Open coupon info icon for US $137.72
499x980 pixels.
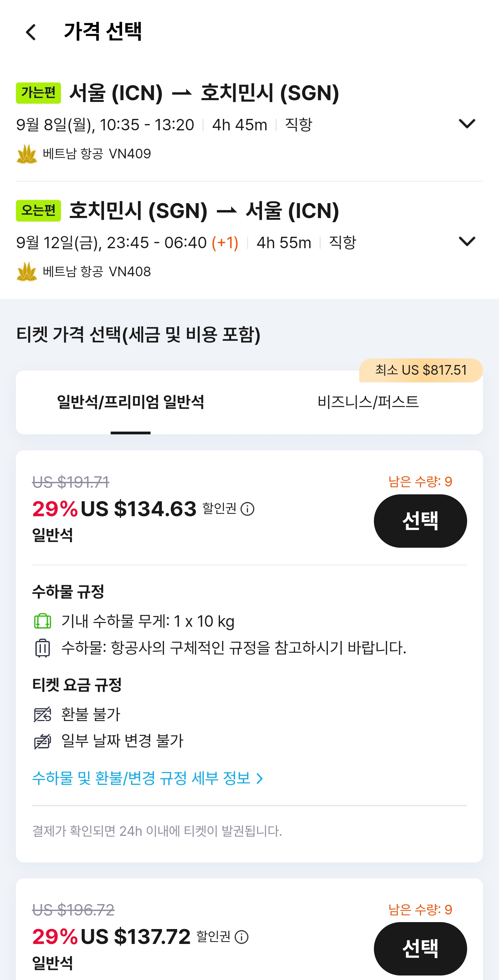(x=242, y=937)
